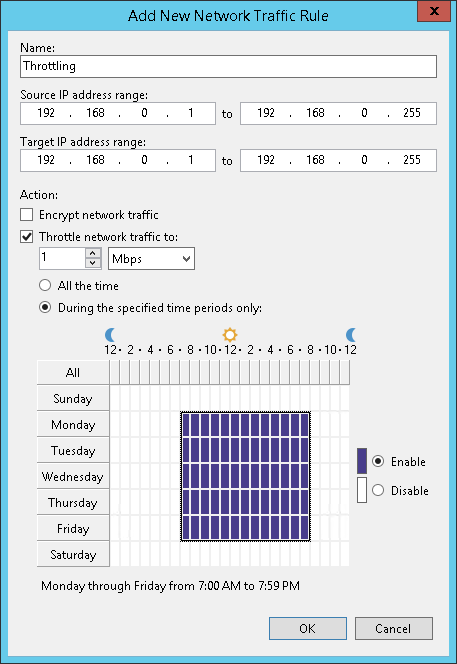Click OK to save the rule

pos(307,628)
